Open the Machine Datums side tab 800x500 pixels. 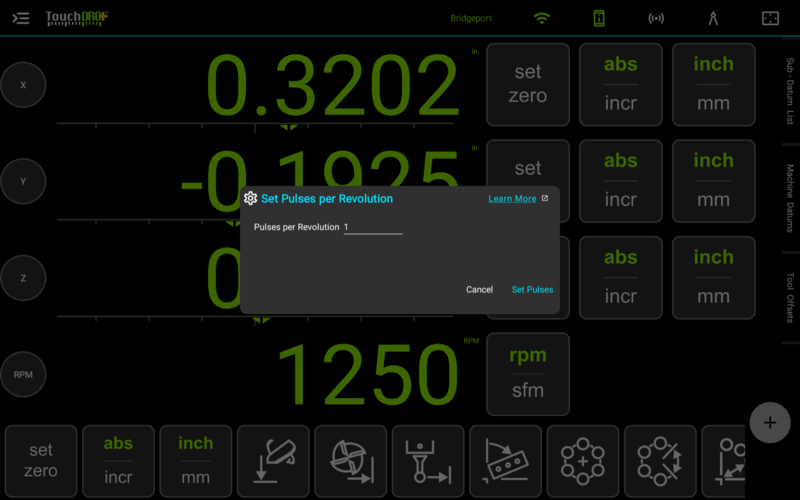(790, 198)
